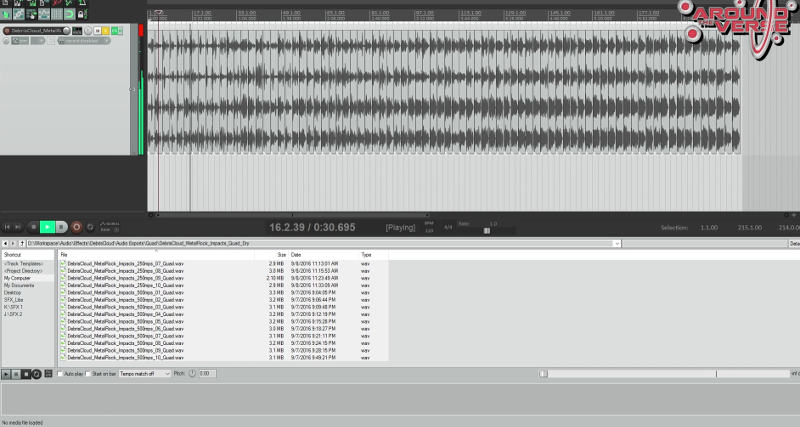Select K:\SFX 1 shortcut

[x=13, y=307]
